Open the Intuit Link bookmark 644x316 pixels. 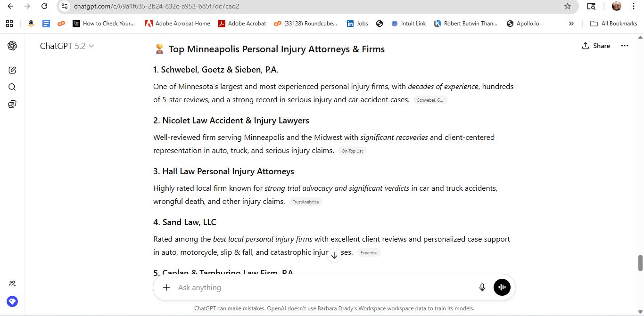click(x=409, y=24)
